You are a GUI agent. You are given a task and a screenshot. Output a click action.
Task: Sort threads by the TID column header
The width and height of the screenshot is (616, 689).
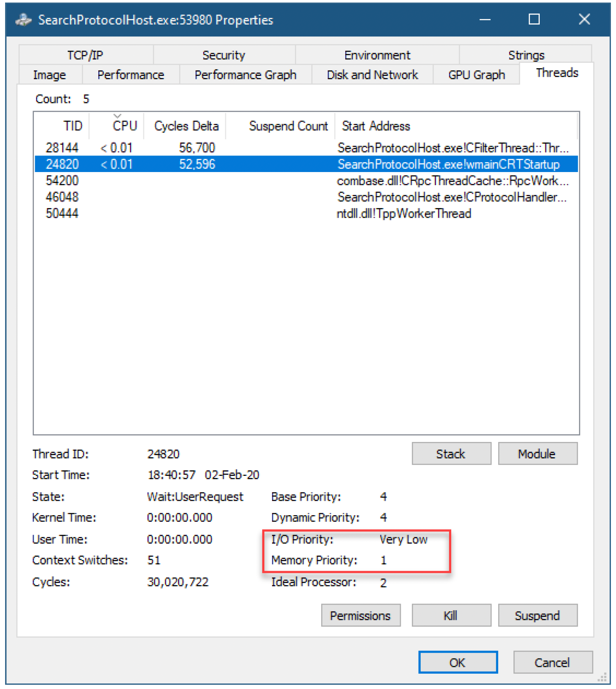coord(62,126)
